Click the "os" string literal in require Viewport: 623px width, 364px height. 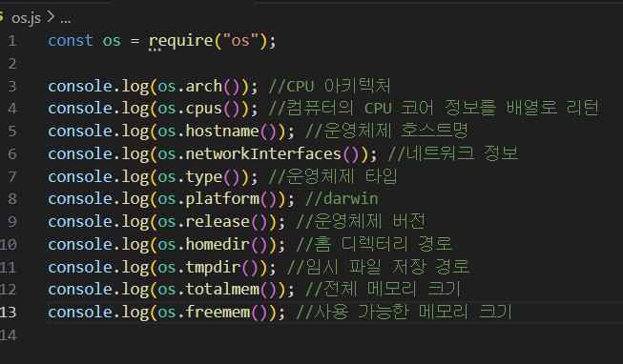point(240,40)
